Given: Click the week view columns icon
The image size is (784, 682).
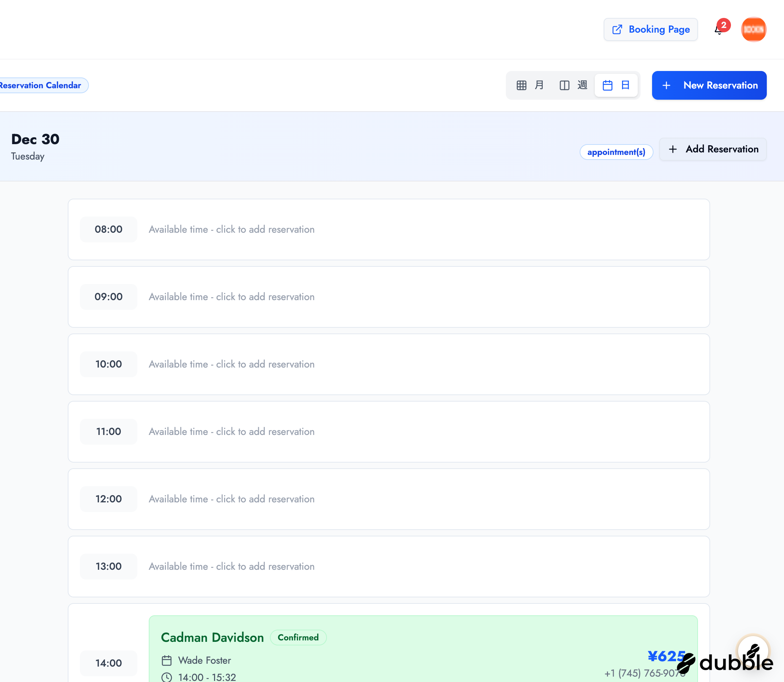Looking at the screenshot, I should (x=565, y=85).
